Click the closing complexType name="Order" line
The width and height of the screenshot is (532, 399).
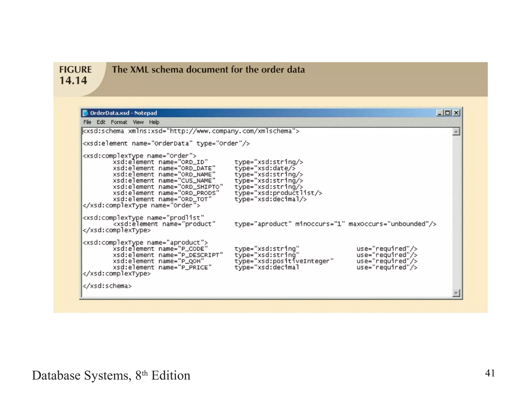(x=142, y=205)
